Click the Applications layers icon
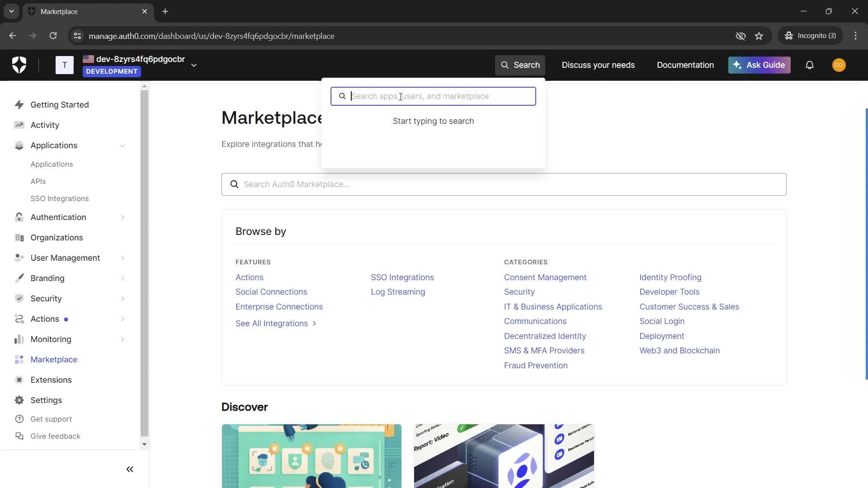The image size is (868, 488). tap(19, 145)
